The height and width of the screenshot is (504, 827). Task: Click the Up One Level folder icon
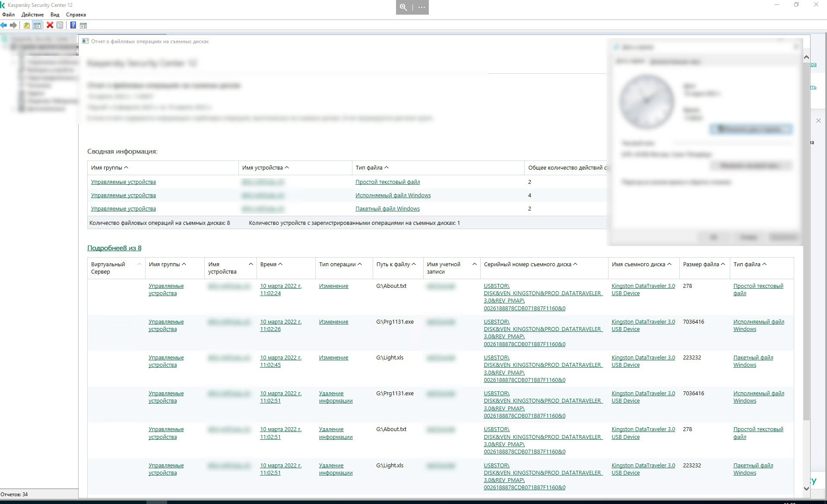click(27, 25)
